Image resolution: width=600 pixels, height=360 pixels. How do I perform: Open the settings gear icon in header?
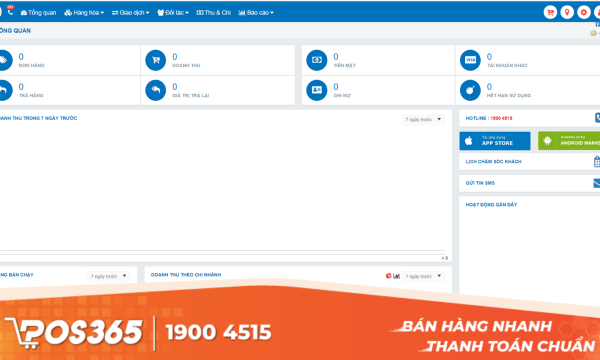click(584, 13)
